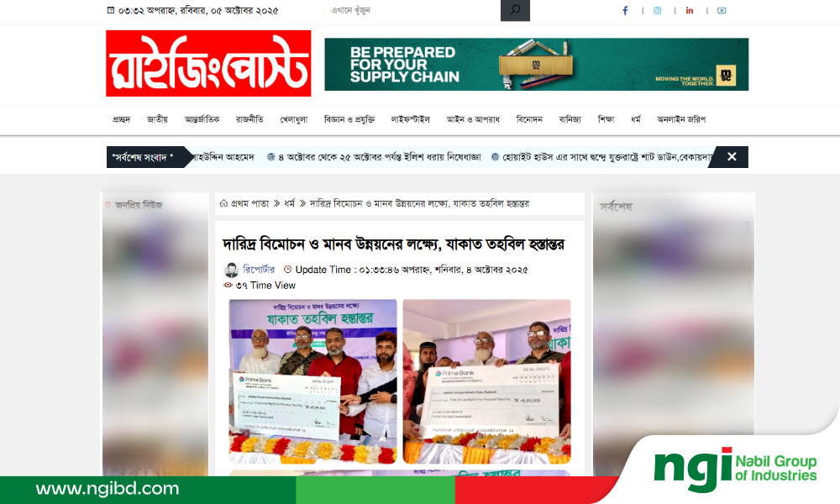Open the LinkedIn social icon
Screen dimensions: 840x504
coord(690,11)
